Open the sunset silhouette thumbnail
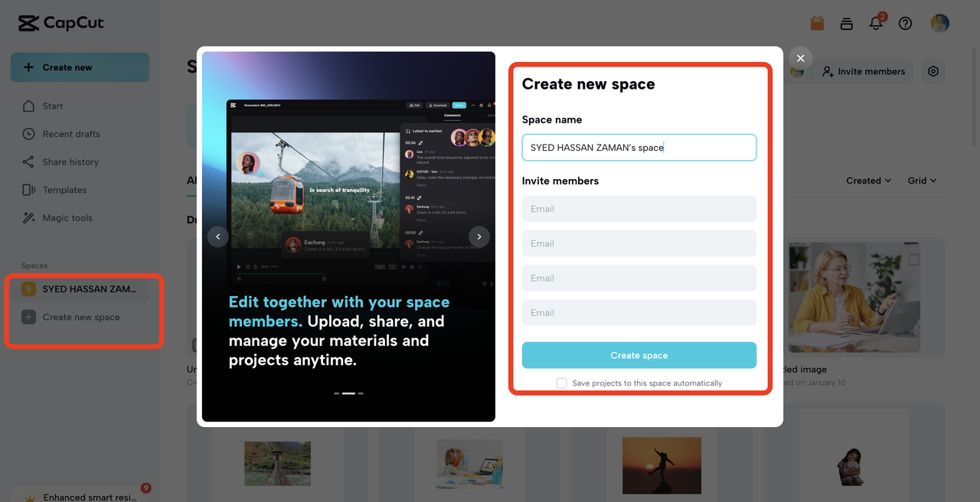This screenshot has height=502, width=980. click(x=661, y=465)
